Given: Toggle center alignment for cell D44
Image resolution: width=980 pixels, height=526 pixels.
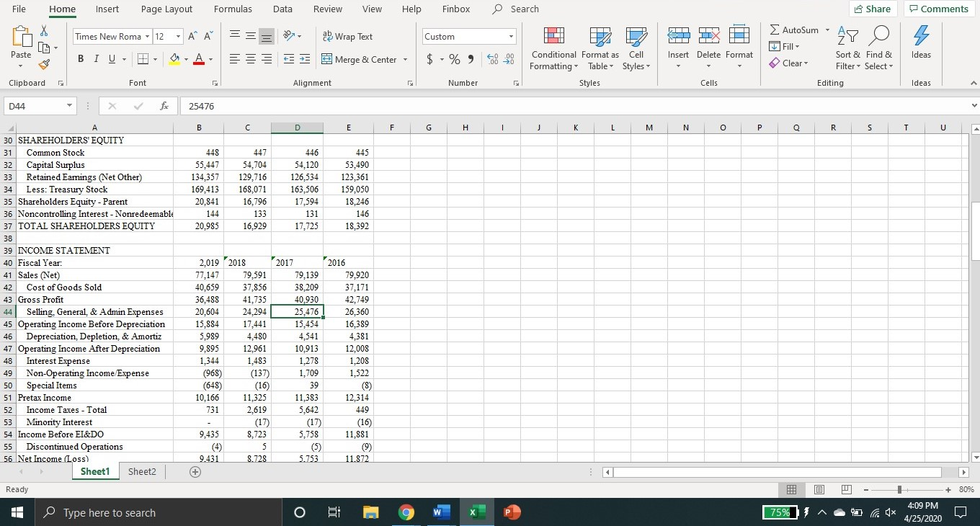Looking at the screenshot, I should coord(249,59).
